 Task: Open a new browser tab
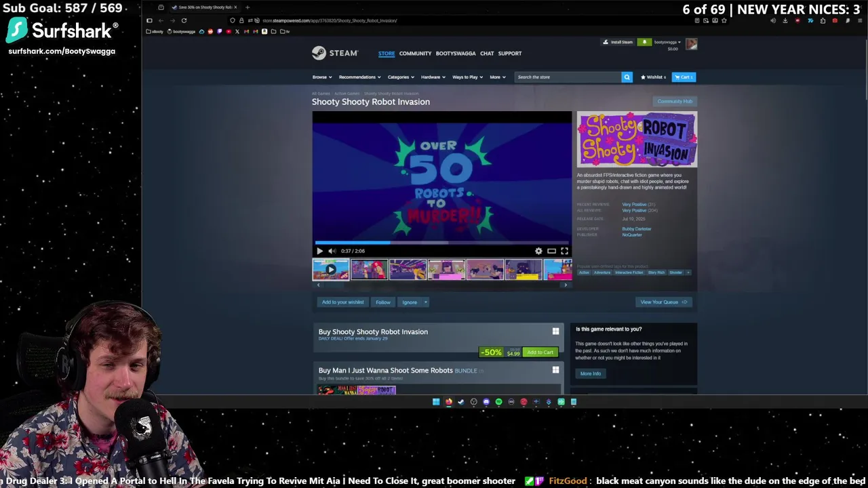click(248, 7)
